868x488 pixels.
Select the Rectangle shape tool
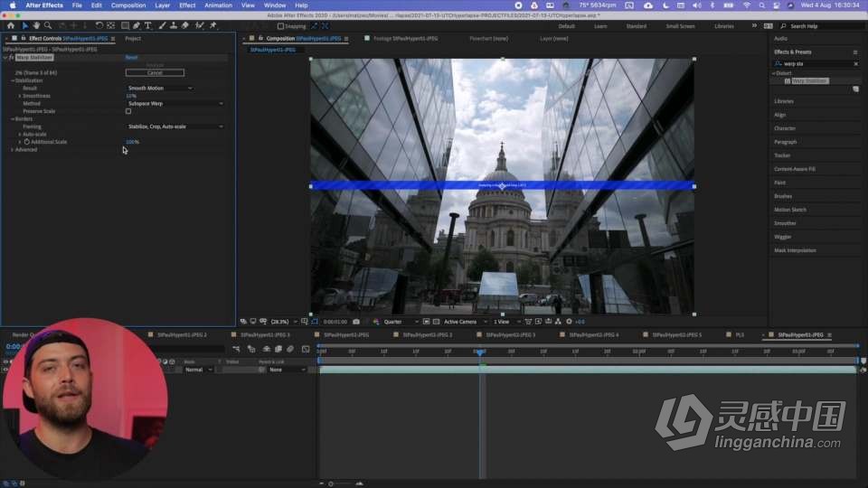coord(125,25)
